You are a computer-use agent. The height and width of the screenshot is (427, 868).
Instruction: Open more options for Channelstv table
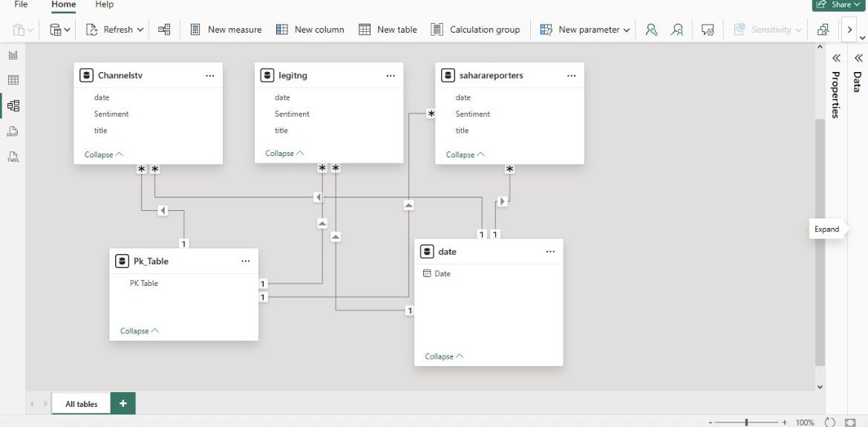point(210,76)
